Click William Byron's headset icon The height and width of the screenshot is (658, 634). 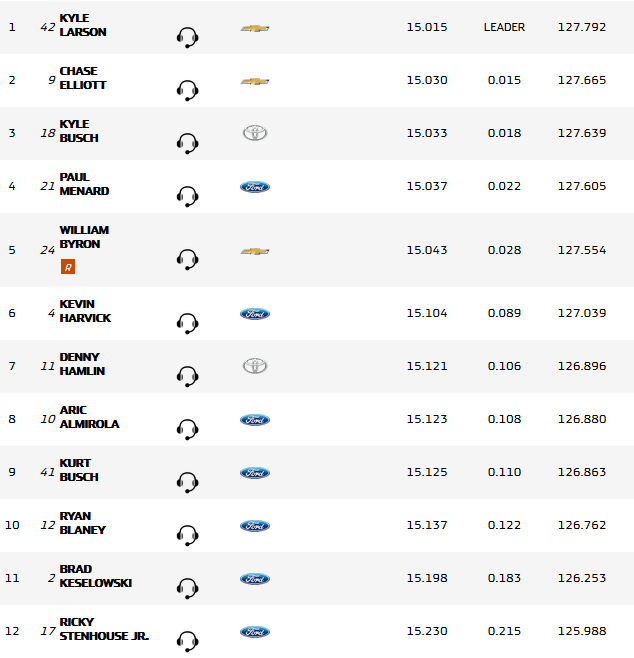pos(187,261)
